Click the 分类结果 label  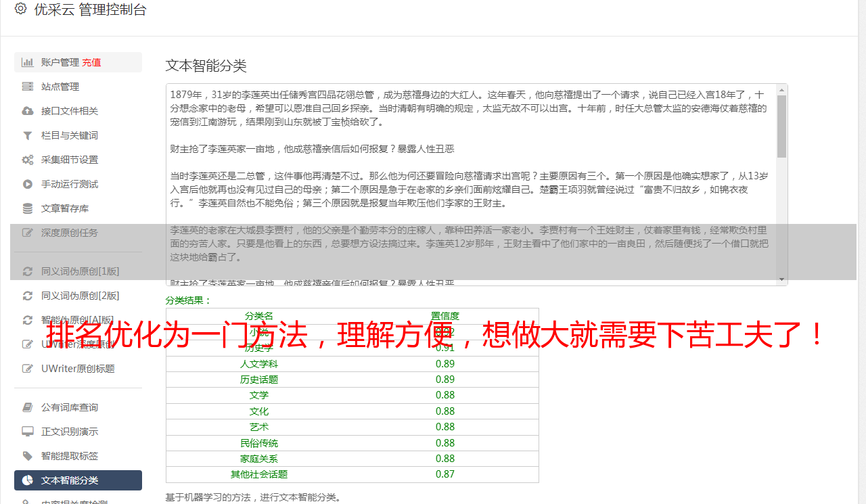click(189, 300)
